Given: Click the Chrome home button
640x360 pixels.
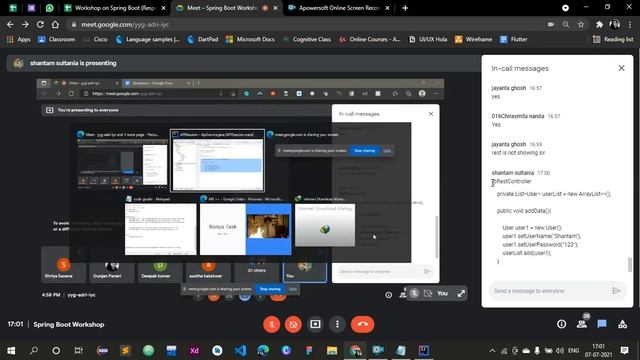Looking at the screenshot, I should (56, 24).
